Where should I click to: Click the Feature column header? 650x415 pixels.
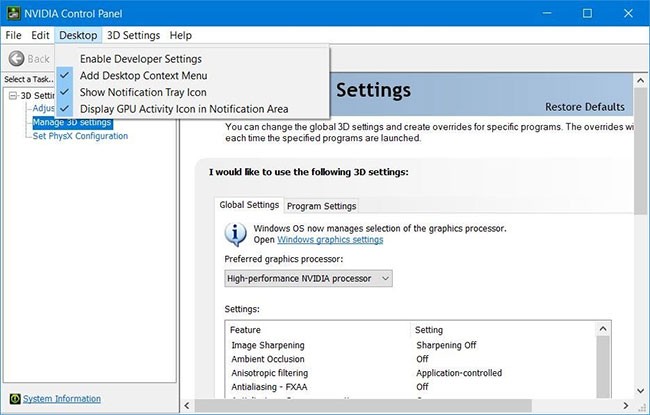coord(318,330)
